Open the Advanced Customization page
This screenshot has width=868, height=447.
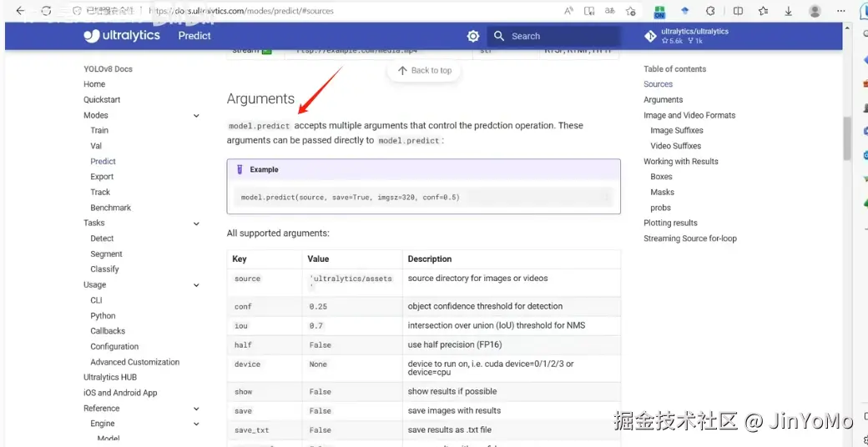pyautogui.click(x=135, y=362)
